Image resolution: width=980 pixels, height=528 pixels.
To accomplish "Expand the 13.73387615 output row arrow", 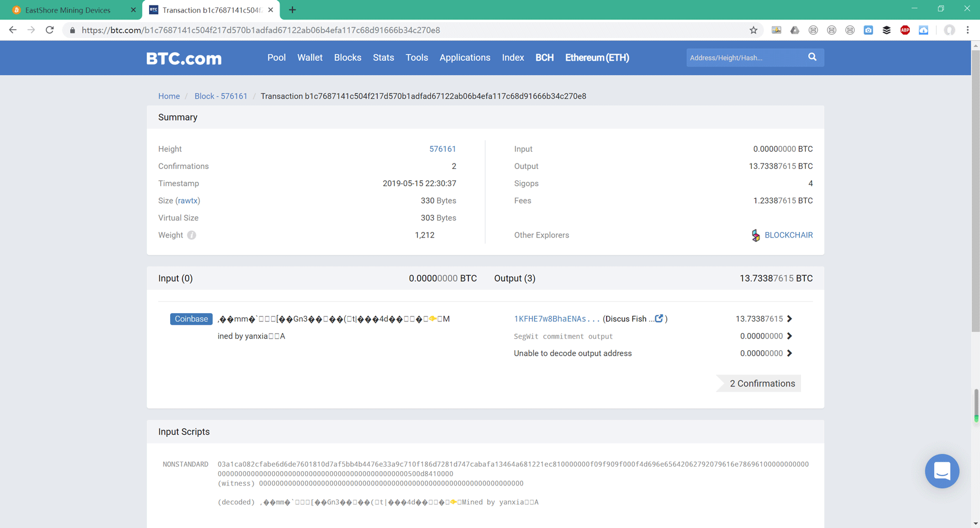I will pos(789,319).
